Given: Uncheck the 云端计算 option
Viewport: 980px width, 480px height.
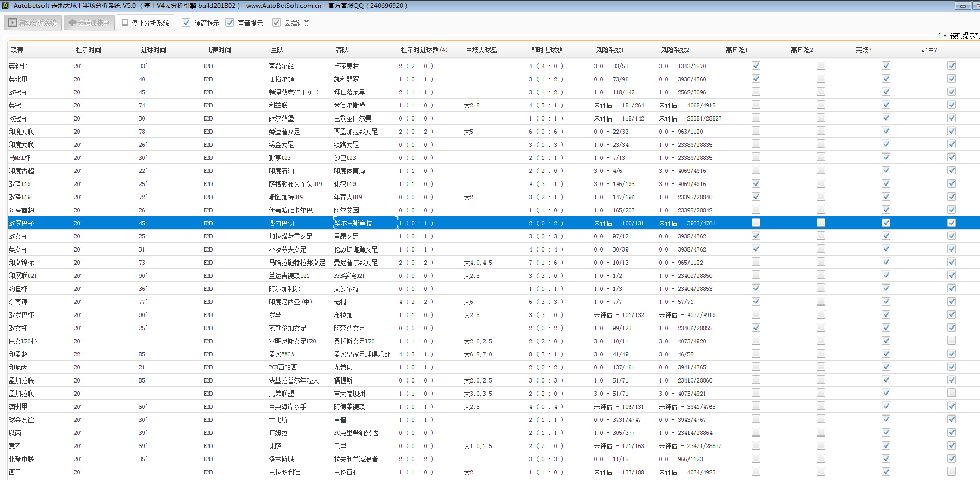Looking at the screenshot, I should tap(276, 23).
